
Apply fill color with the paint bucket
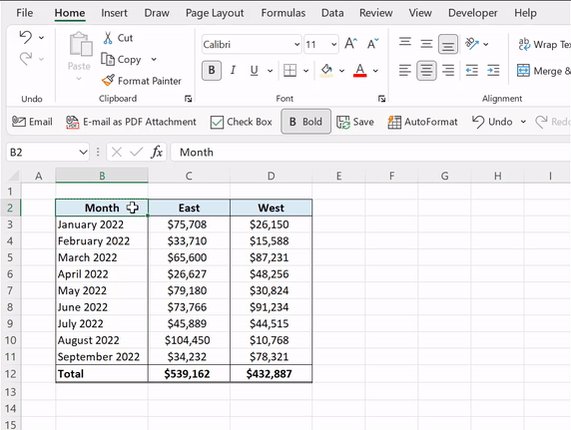click(327, 70)
